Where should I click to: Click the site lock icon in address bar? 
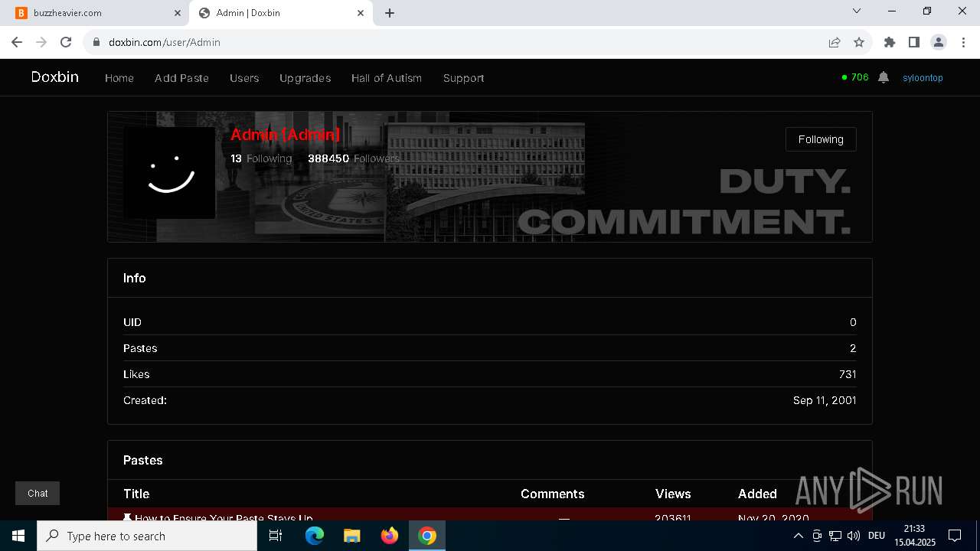(x=96, y=42)
